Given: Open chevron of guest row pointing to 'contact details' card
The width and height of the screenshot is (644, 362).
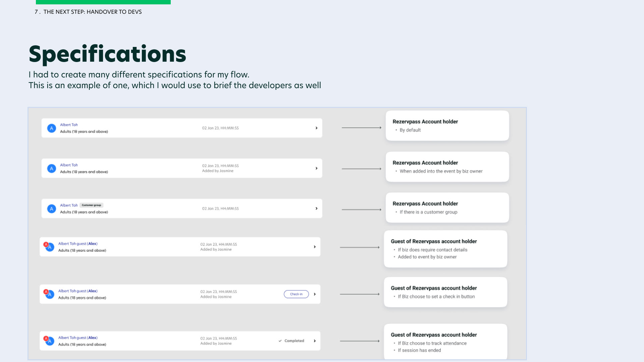Looking at the screenshot, I should tap(315, 247).
